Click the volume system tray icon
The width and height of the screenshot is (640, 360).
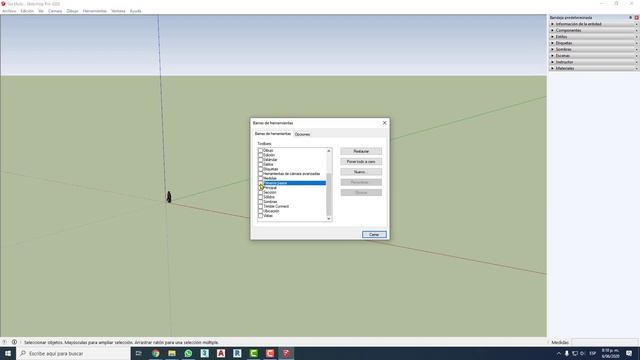[x=582, y=353]
